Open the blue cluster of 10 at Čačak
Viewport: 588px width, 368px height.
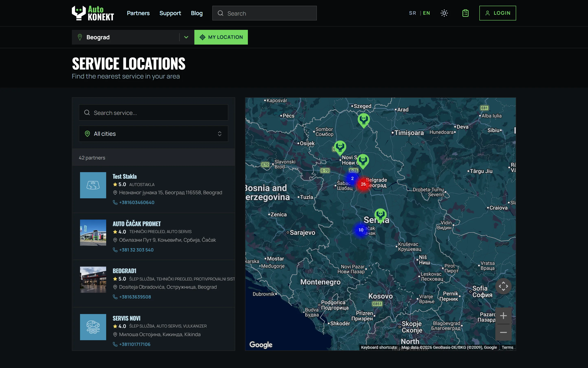click(361, 230)
